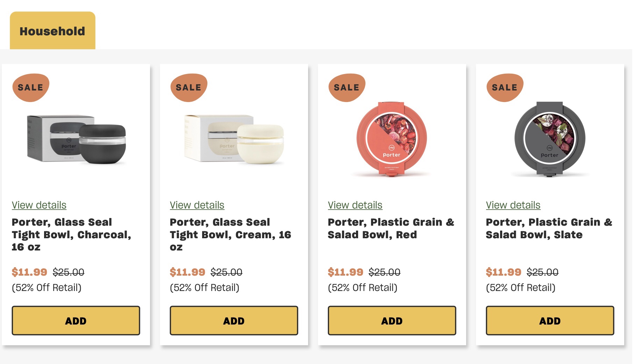
Task: Click SALE badge on Cream bowl card
Action: click(x=188, y=87)
